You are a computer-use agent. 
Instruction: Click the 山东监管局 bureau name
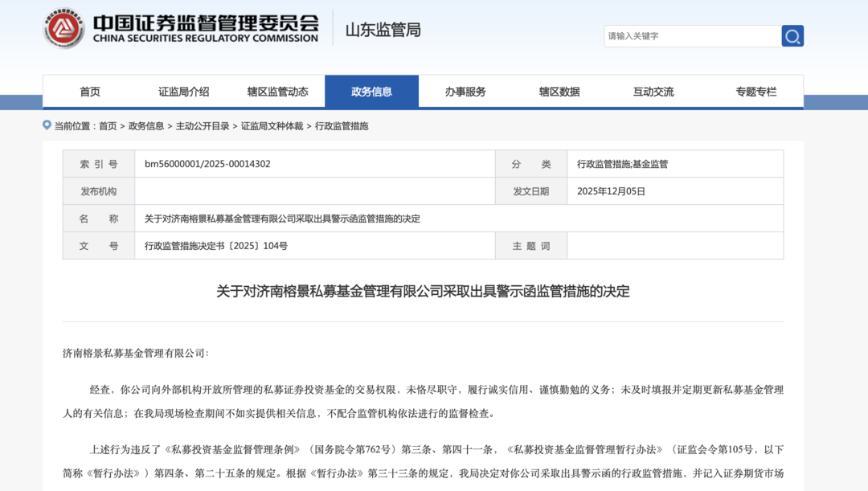coord(383,31)
